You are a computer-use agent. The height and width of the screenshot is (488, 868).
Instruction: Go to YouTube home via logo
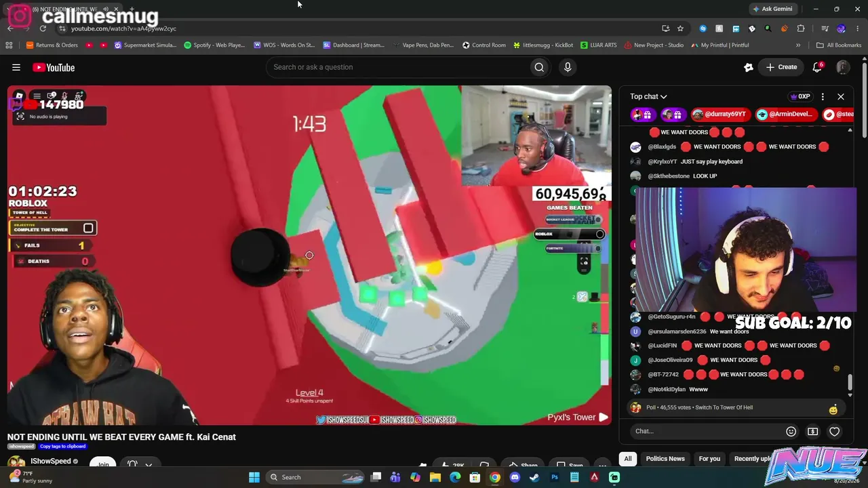point(54,67)
